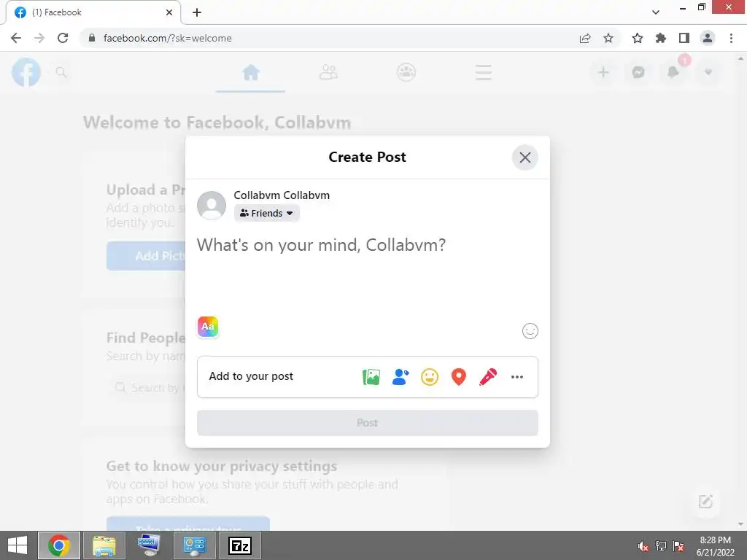Bookmark this tab star in address bar
This screenshot has width=747, height=560.
tap(608, 38)
